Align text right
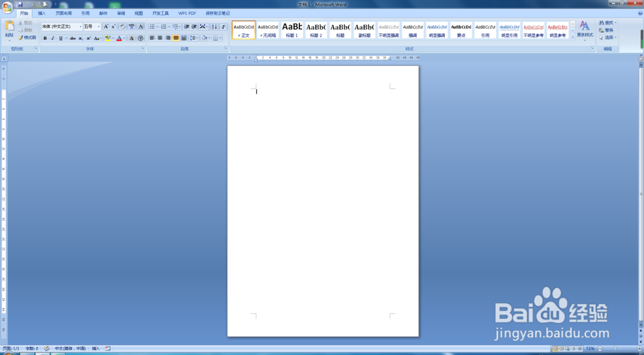Screen dimensions: 644x355 167,38
